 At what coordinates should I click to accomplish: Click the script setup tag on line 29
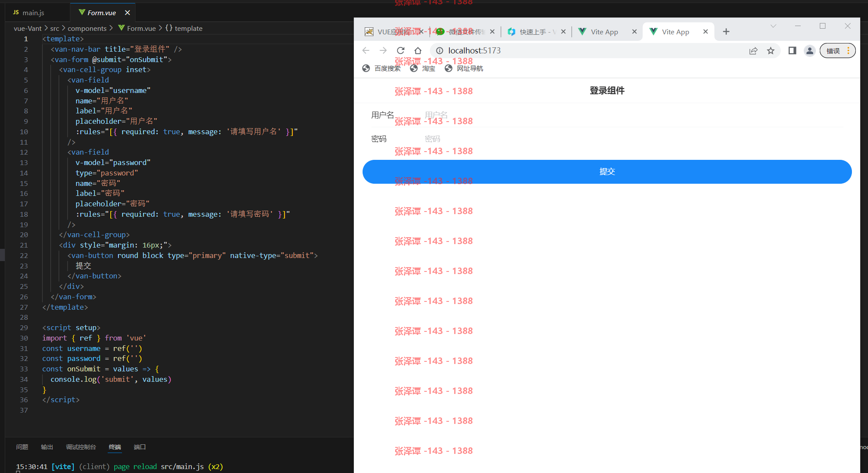(x=71, y=327)
